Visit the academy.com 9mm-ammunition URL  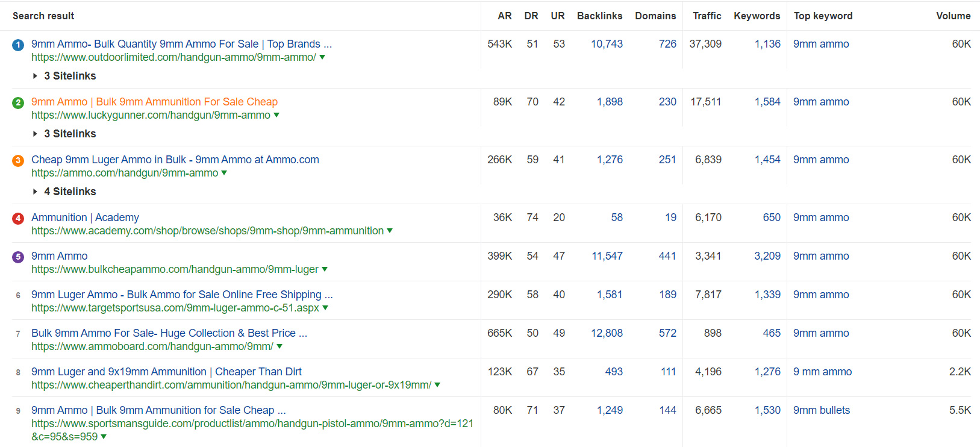coord(207,231)
